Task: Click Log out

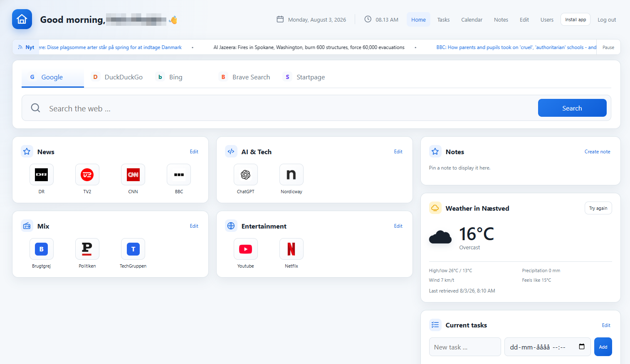Action: coord(607,20)
